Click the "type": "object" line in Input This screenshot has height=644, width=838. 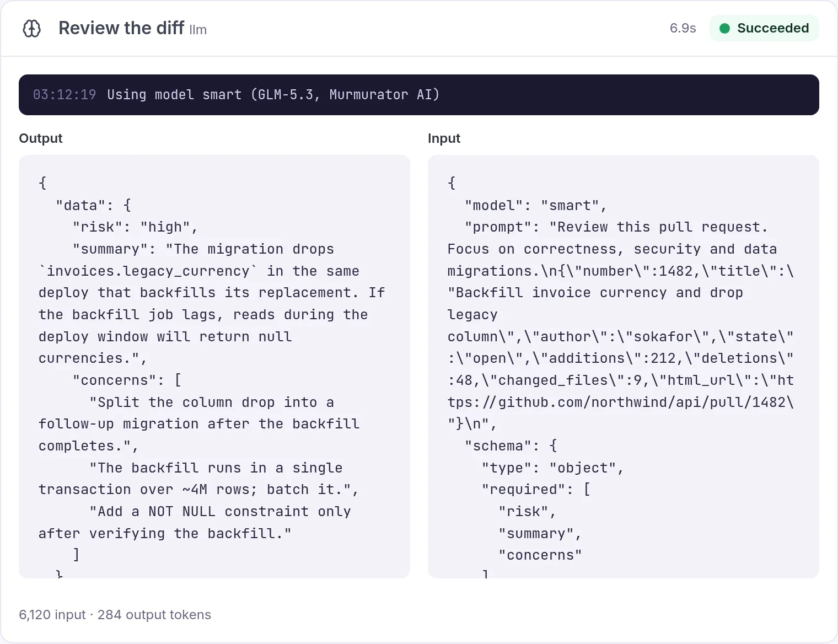552,468
